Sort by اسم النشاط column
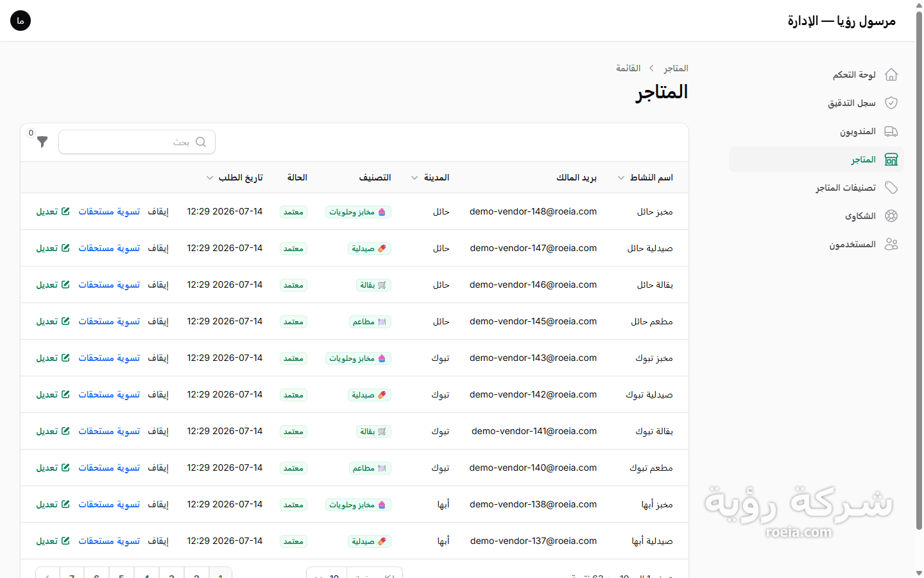 pos(646,177)
